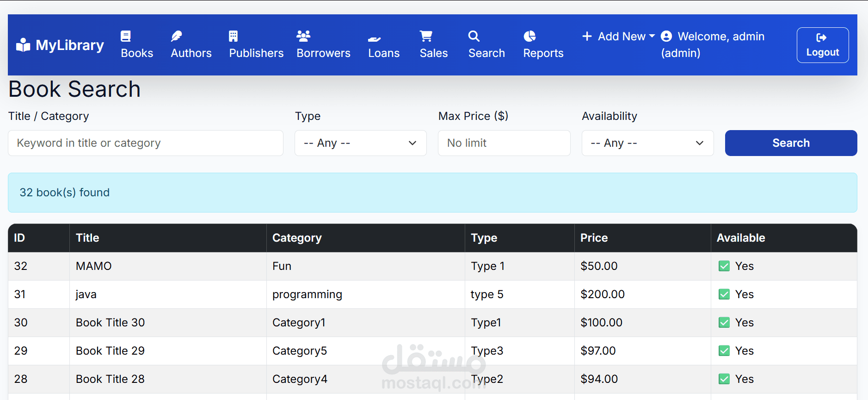Image resolution: width=868 pixels, height=400 pixels.
Task: Open the Reports menu label
Action: click(543, 53)
